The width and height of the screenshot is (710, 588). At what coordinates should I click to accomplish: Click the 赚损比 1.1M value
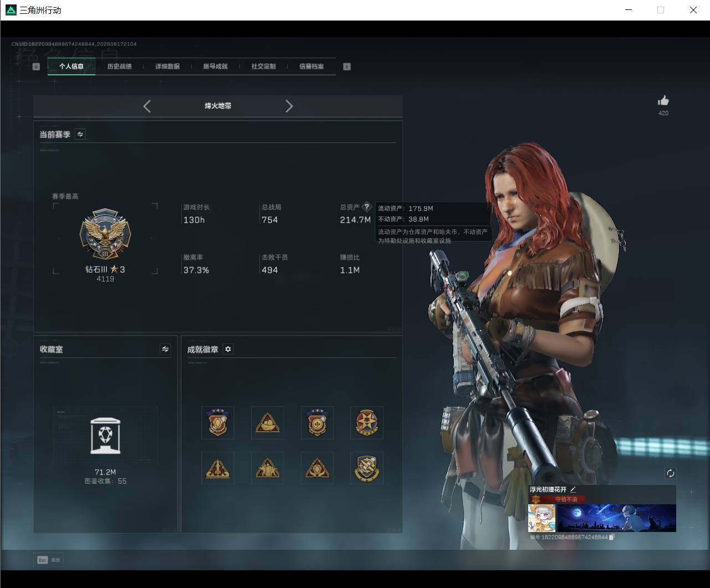[350, 270]
